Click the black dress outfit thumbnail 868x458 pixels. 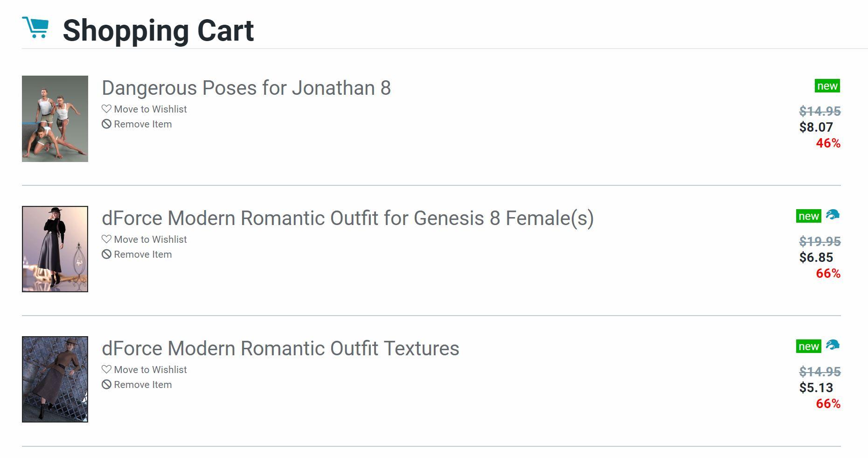click(x=55, y=249)
